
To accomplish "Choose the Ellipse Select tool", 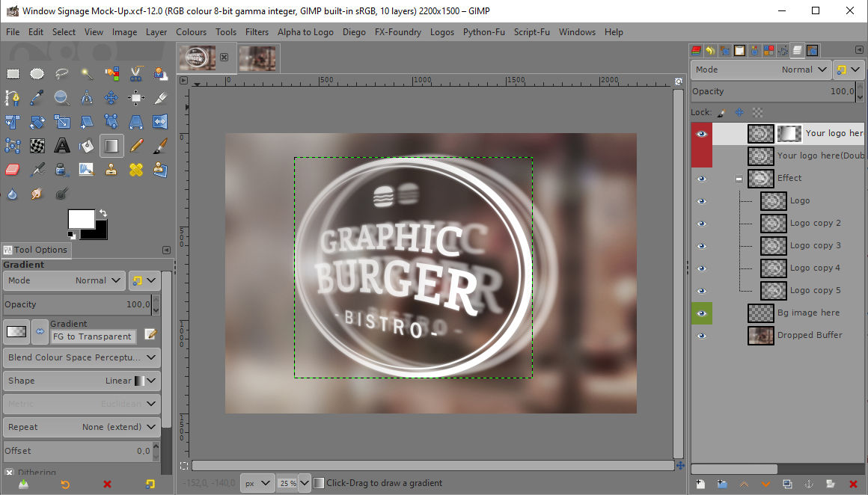I will point(37,73).
